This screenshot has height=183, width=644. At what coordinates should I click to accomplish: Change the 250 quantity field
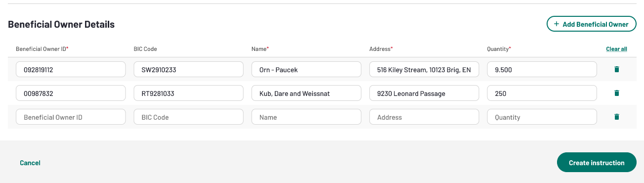542,93
